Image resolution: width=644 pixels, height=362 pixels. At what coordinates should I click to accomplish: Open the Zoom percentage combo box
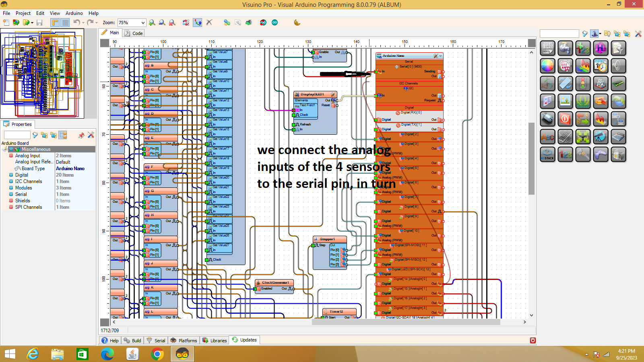(132, 23)
